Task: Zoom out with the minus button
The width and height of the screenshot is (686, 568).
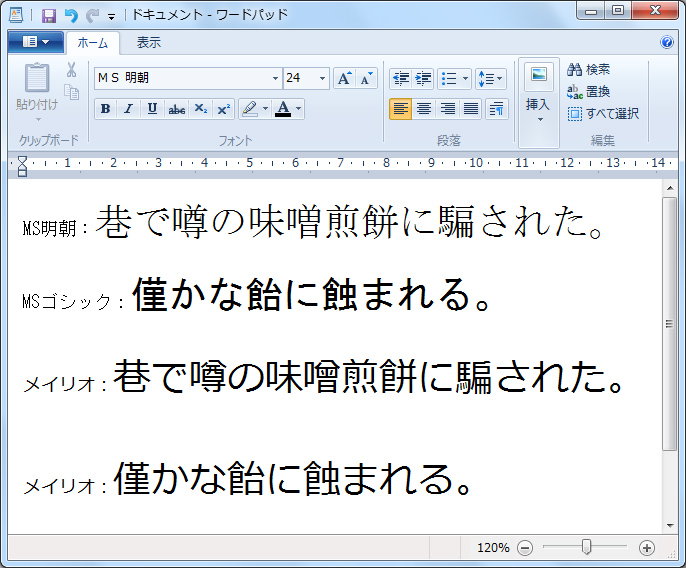Action: click(x=525, y=547)
